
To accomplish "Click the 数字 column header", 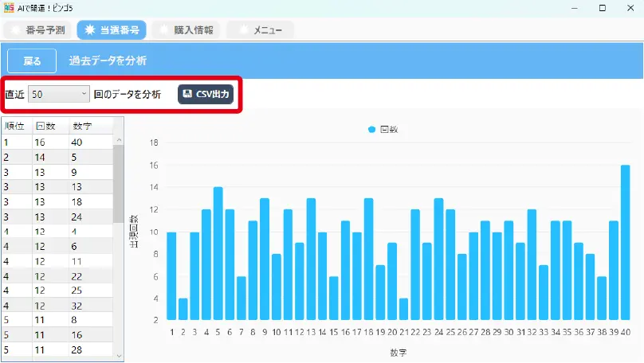I will tap(90, 126).
